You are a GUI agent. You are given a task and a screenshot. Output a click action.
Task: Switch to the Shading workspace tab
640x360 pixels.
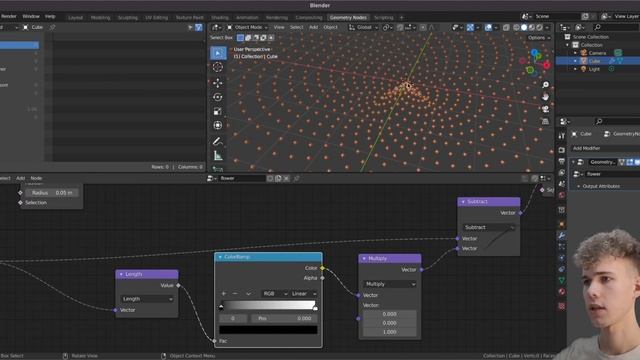point(220,18)
